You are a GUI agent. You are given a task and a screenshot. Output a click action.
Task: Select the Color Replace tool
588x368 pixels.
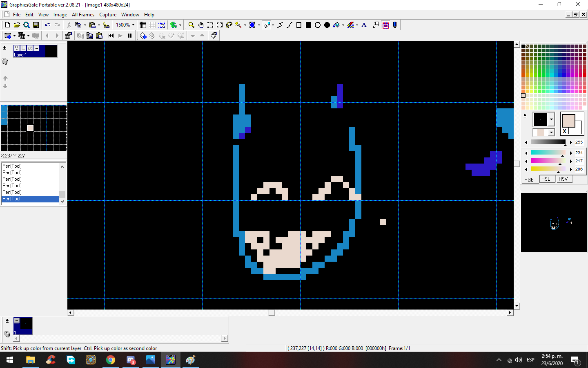351,25
